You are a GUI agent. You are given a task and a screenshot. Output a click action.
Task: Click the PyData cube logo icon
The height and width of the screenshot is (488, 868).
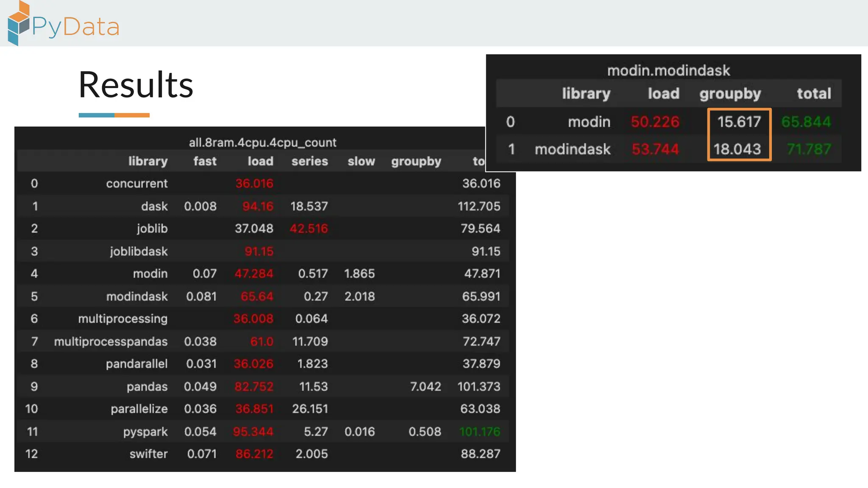coord(18,23)
